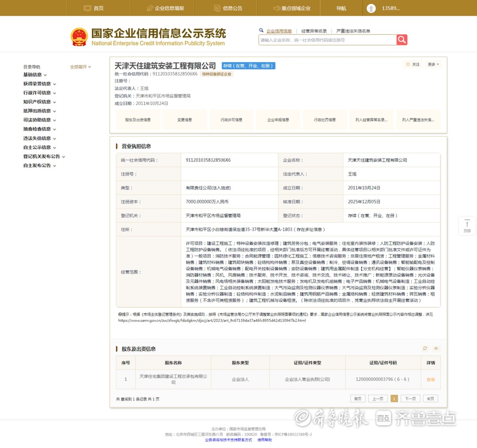
Task: Click the 上一页 pagination button
Action: coord(378,399)
